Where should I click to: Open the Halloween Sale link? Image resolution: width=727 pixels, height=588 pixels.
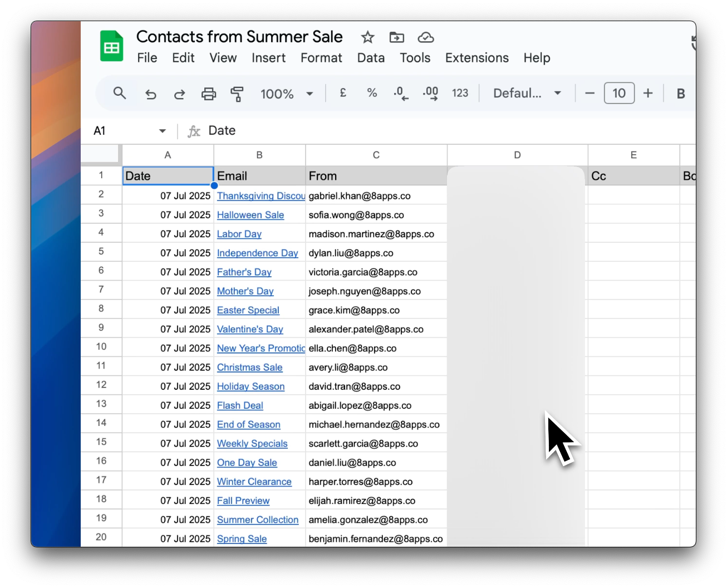pyautogui.click(x=250, y=215)
